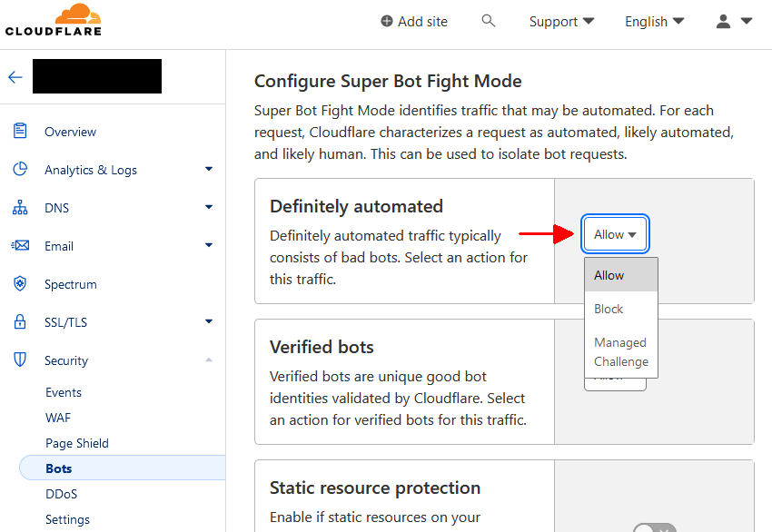Screen dimensions: 772x532
Task: Click the Configure Super Bot Fight Mode heading
Action: tap(388, 81)
